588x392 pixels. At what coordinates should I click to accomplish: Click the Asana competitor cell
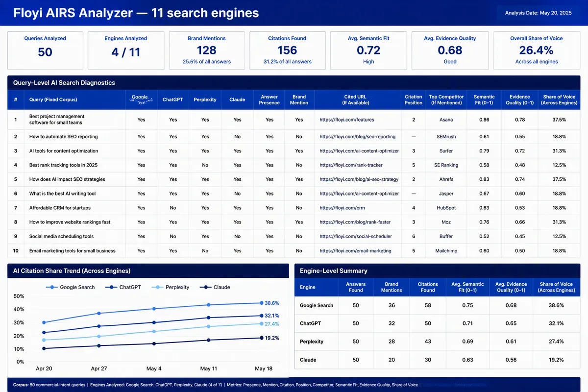(446, 120)
